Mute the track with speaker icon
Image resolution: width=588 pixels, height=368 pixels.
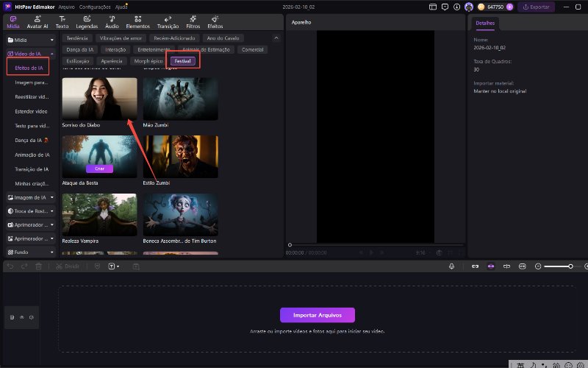[x=32, y=317]
